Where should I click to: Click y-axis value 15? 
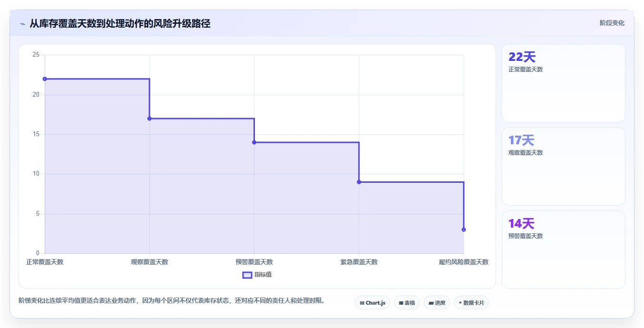coord(36,134)
